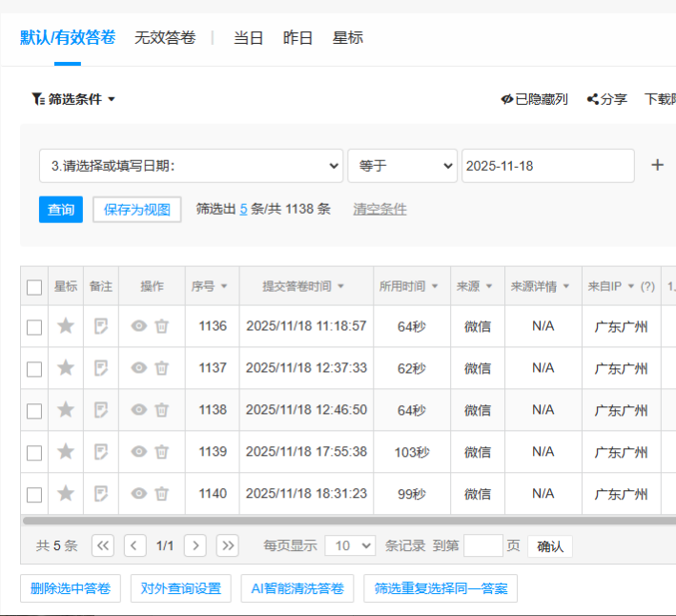Change the rows-per-page dropdown showing 10
676x616 pixels.
(350, 545)
